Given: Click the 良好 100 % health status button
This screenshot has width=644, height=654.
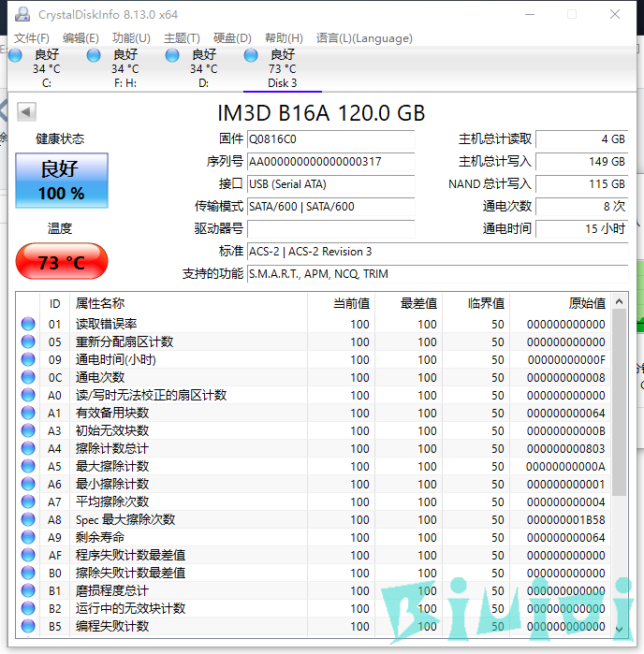Looking at the screenshot, I should (62, 181).
